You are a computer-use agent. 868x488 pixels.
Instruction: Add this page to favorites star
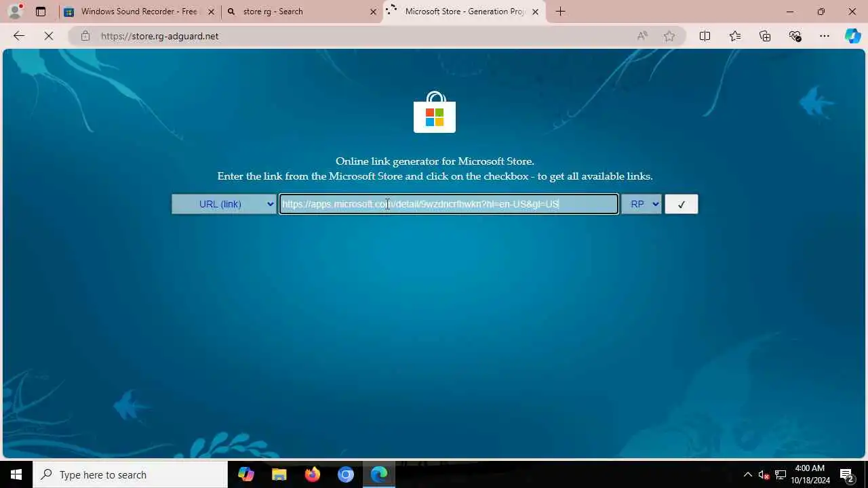point(669,36)
